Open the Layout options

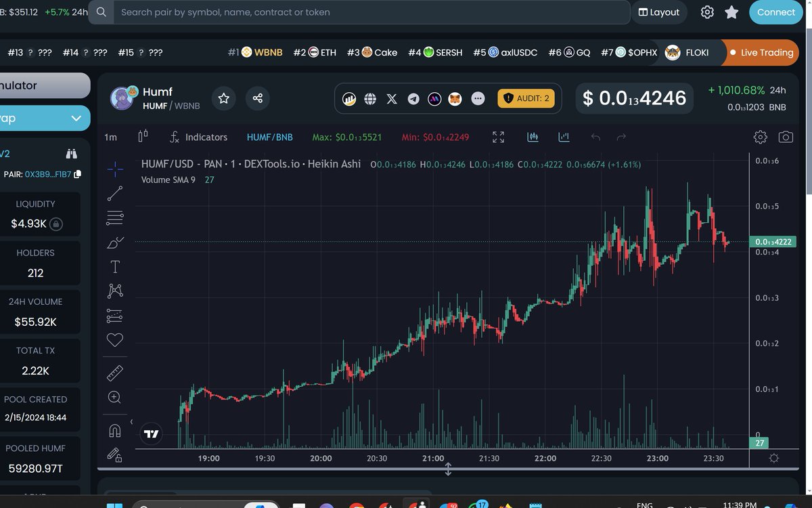click(x=659, y=12)
